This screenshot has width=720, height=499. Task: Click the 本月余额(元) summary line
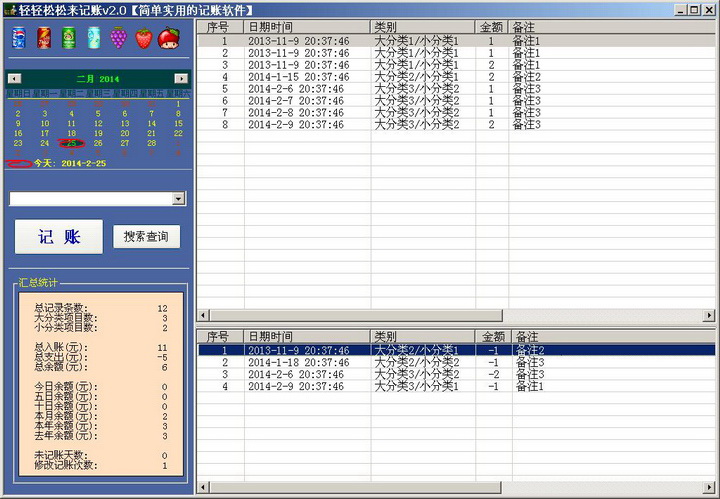pyautogui.click(x=101, y=416)
